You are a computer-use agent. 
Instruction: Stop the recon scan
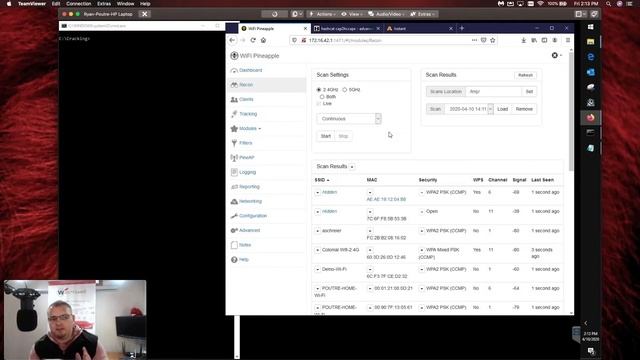pyautogui.click(x=343, y=136)
